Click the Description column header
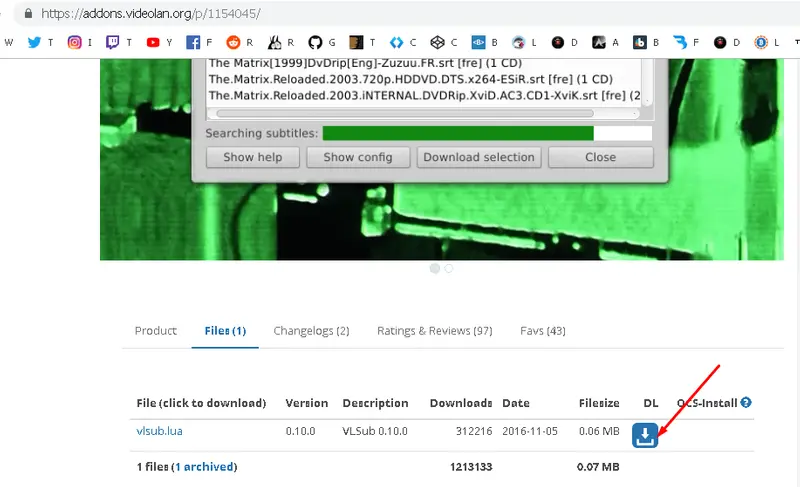The image size is (800, 487). 376,403
